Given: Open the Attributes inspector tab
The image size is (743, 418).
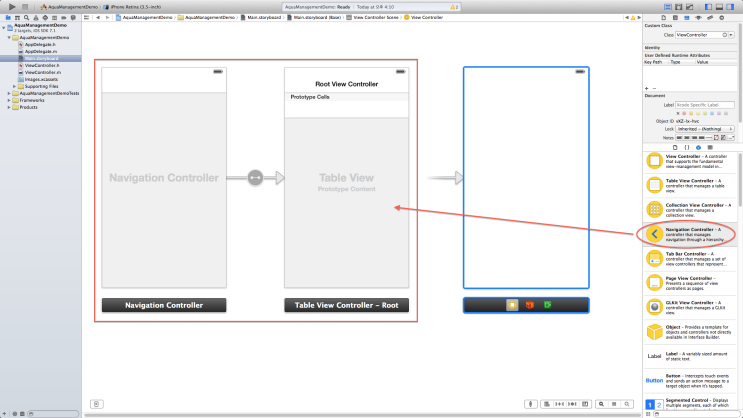Looking at the screenshot, I should coord(698,18).
